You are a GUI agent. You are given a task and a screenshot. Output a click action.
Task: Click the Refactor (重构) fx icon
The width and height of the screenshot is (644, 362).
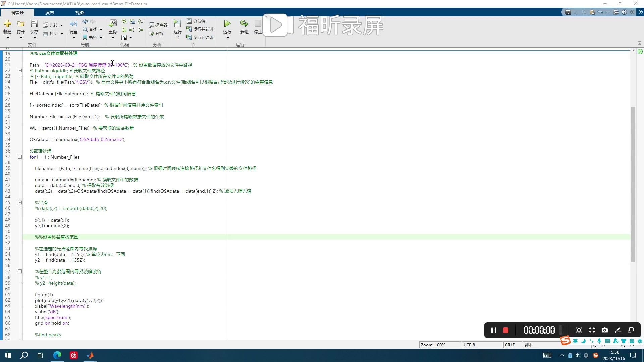(x=113, y=23)
